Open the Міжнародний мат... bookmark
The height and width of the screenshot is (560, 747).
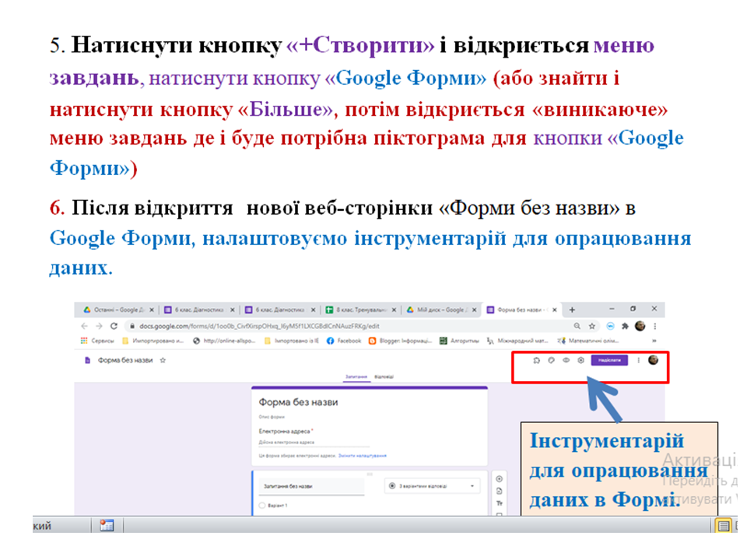tap(518, 341)
